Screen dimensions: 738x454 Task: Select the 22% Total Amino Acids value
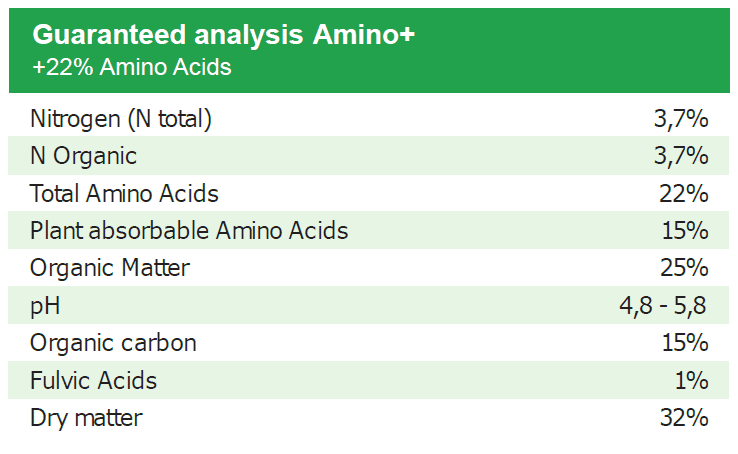[x=684, y=193]
